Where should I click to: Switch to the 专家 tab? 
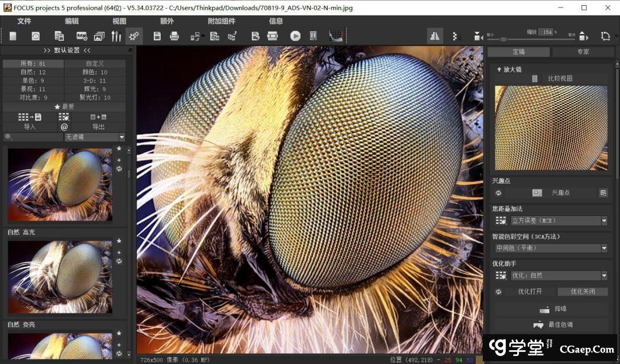[x=583, y=52]
